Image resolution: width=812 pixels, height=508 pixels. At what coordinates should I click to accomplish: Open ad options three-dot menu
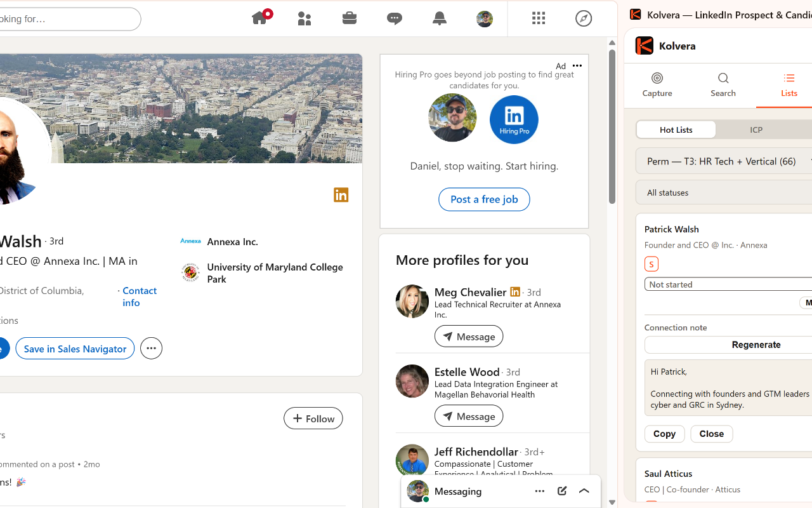tap(577, 66)
